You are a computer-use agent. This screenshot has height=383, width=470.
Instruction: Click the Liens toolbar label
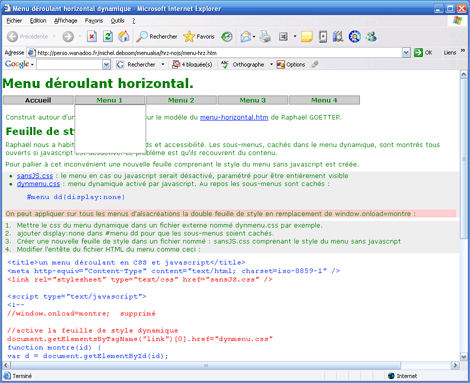coord(450,53)
